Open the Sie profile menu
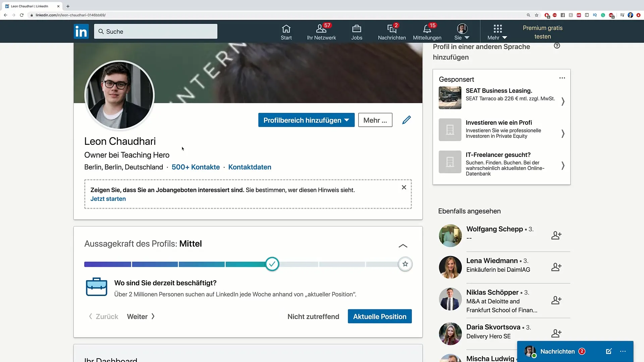 click(x=462, y=32)
